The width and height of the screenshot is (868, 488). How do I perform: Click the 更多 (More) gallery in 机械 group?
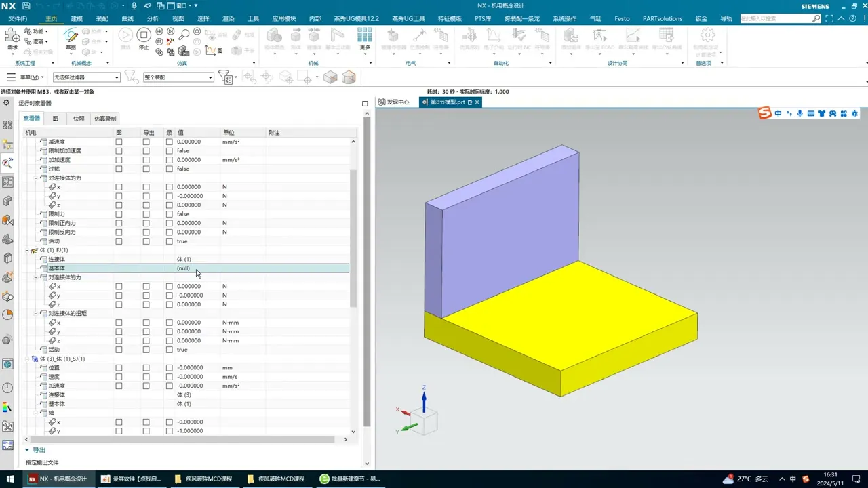pos(365,38)
